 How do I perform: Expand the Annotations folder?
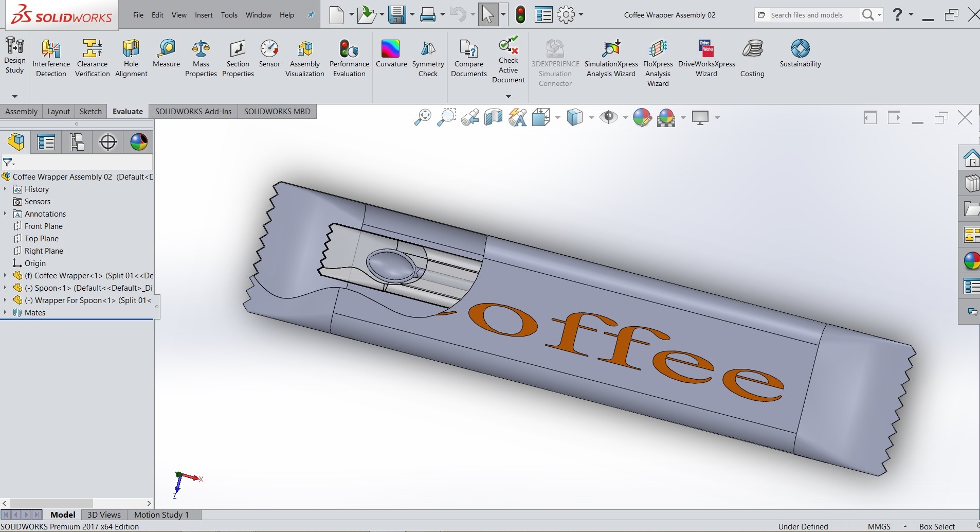[5, 214]
